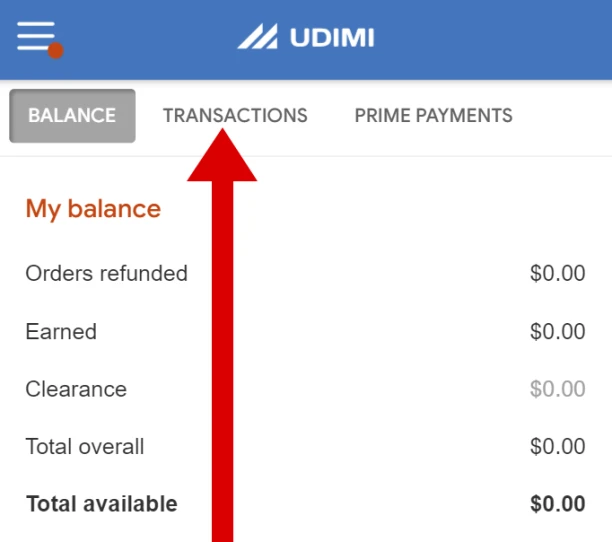Click the My balance heading

pos(93,209)
